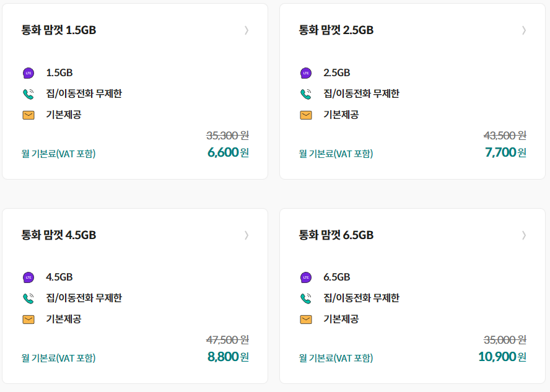Open the 통화 맘껏 4.5GB plan title
Image resolution: width=550 pixels, height=392 pixels.
click(59, 235)
